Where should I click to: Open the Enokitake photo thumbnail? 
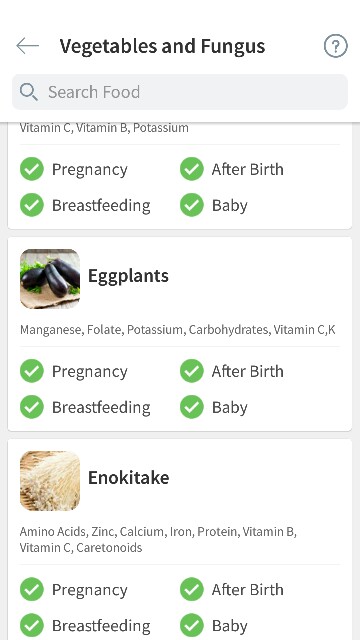pos(50,481)
